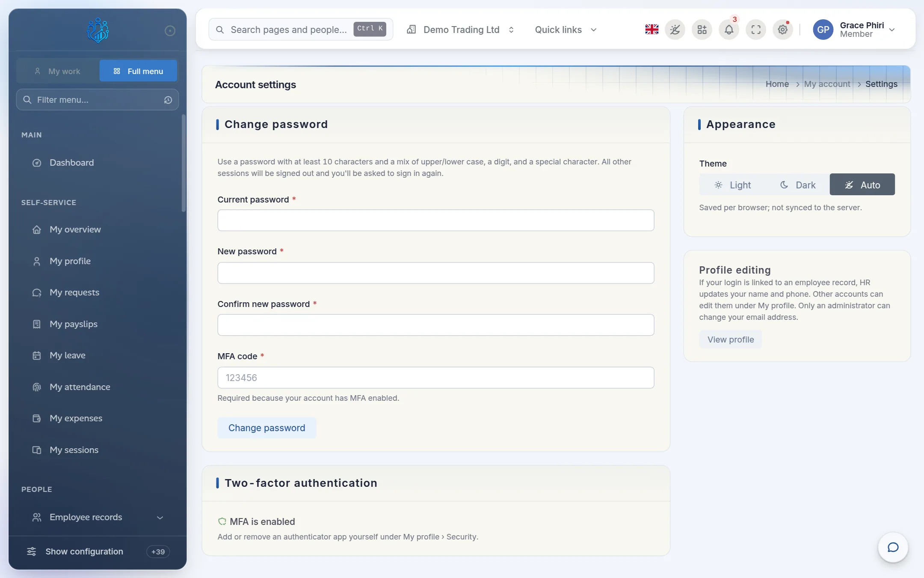
Task: Click the Search pages and people box
Action: (301, 30)
